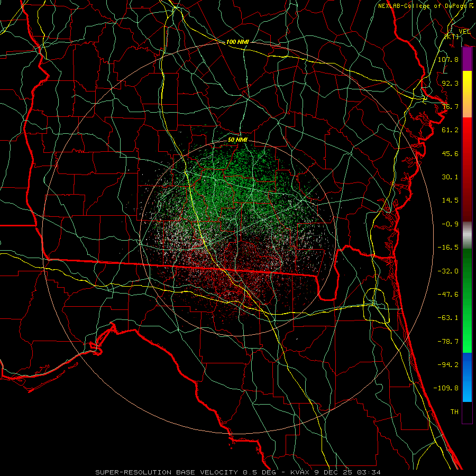This screenshot has width=476, height=476.
Task: Select the -32.0 legend value
Action: coord(448,271)
